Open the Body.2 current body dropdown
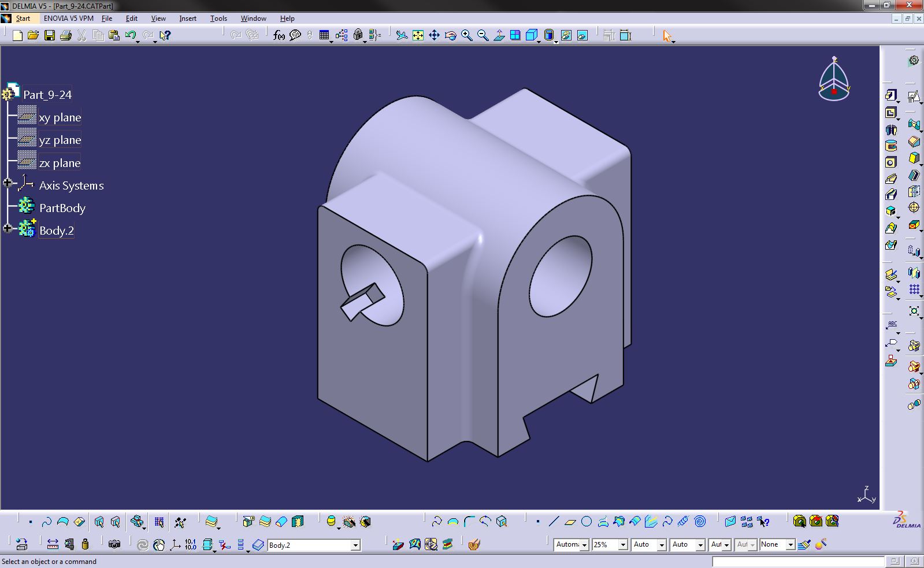This screenshot has height=568, width=924. pos(355,545)
